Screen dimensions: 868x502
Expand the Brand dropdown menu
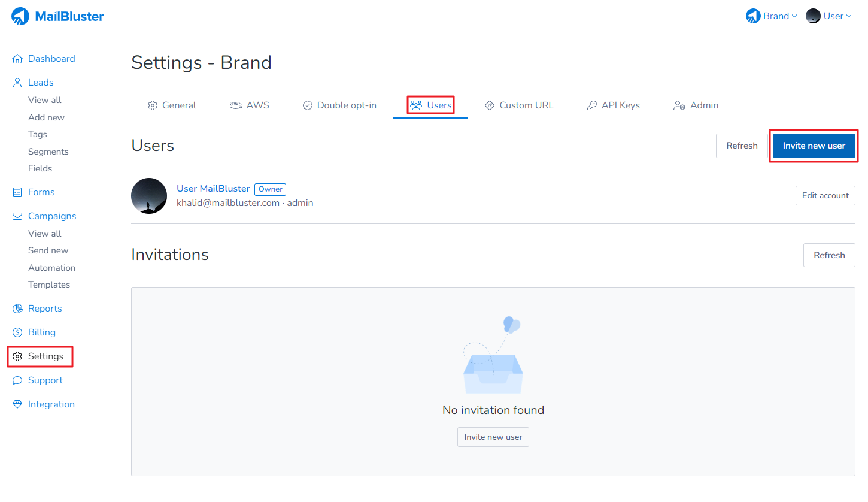coord(772,16)
